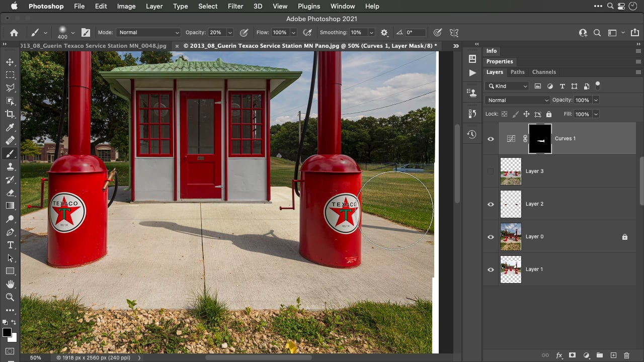Select the Clone Stamp tool
The image size is (644, 362).
coord(10,167)
